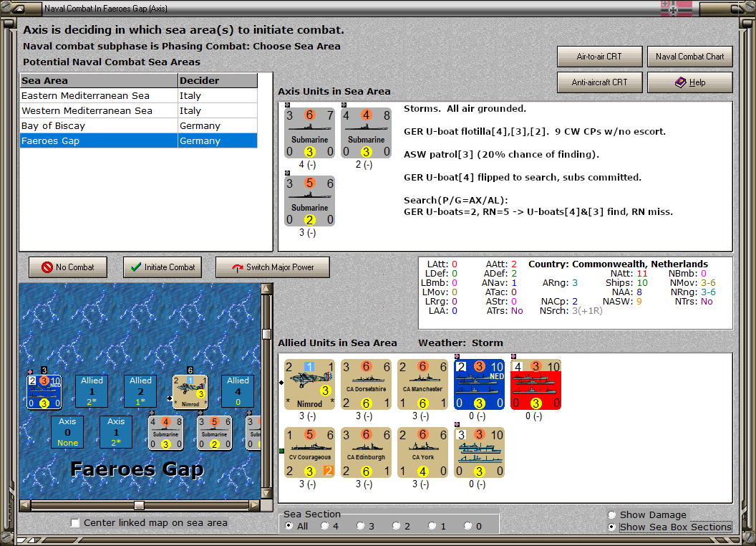The width and height of the screenshot is (756, 546).
Task: Select the Faeroes Gap row
Action: (x=139, y=140)
